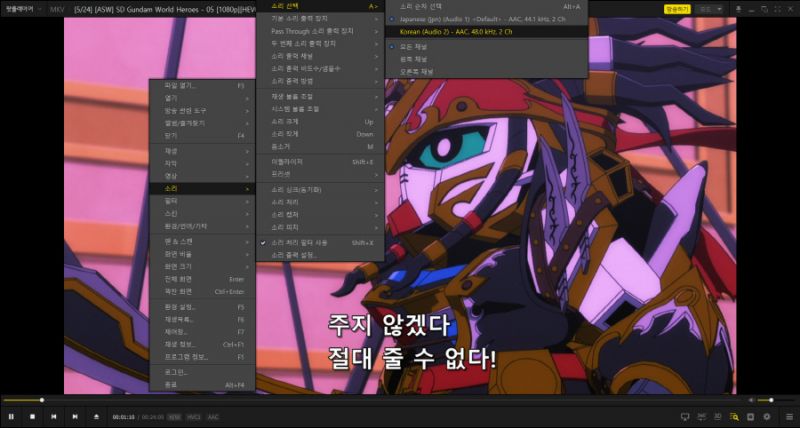Image resolution: width=800 pixels, height=428 pixels.
Task: Click the chat bubble icon in bottom bar
Action: [x=685, y=416]
